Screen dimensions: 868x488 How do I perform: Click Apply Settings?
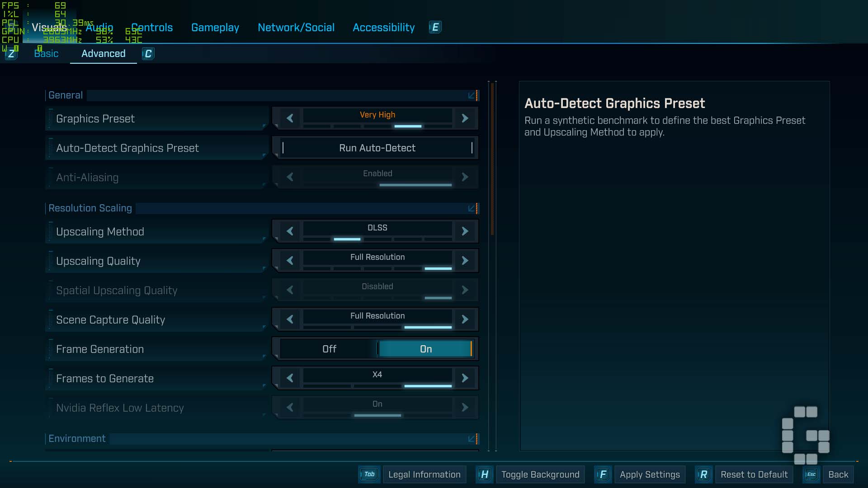[x=650, y=474]
